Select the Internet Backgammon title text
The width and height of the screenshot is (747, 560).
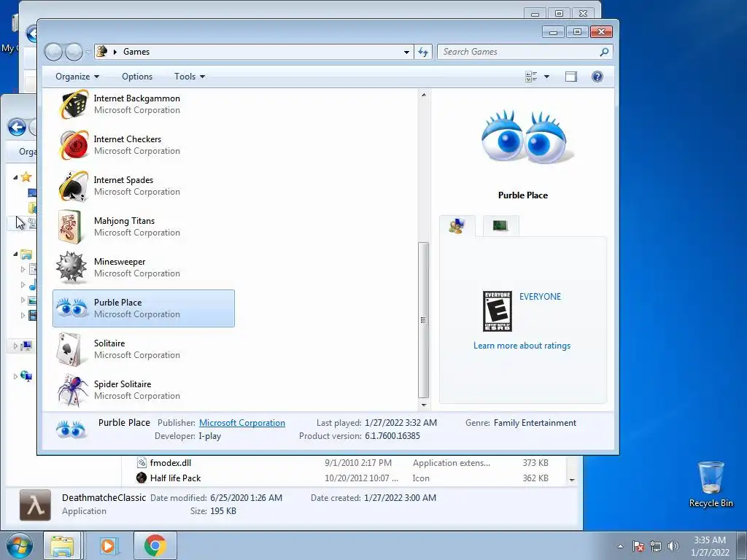(136, 98)
